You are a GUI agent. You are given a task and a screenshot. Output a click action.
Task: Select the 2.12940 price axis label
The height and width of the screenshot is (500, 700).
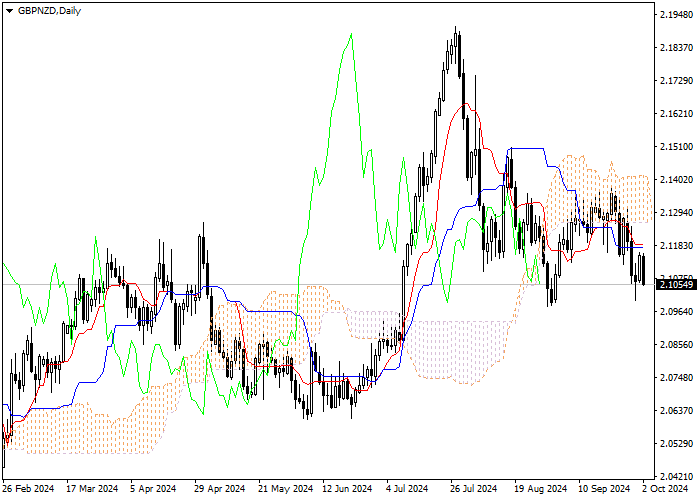click(x=676, y=212)
